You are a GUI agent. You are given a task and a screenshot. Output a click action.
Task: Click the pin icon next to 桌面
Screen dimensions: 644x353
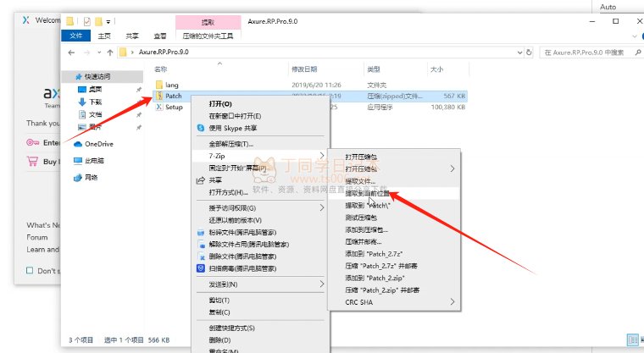pyautogui.click(x=139, y=90)
